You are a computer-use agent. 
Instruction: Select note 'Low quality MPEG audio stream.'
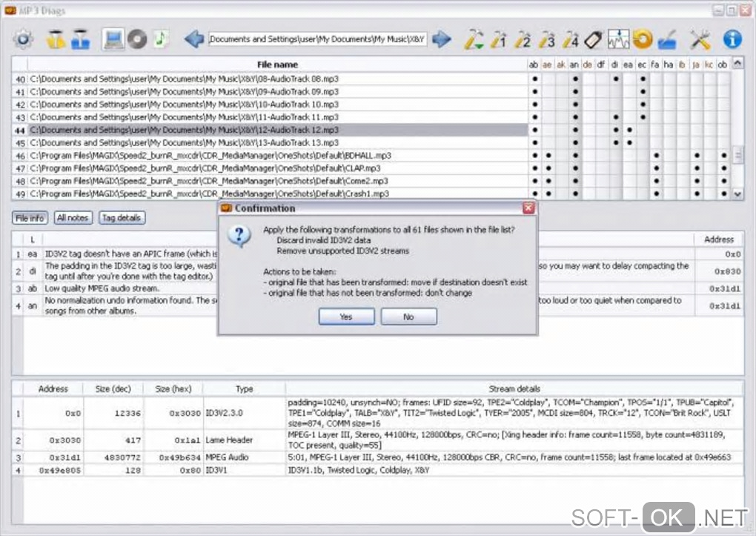point(102,288)
